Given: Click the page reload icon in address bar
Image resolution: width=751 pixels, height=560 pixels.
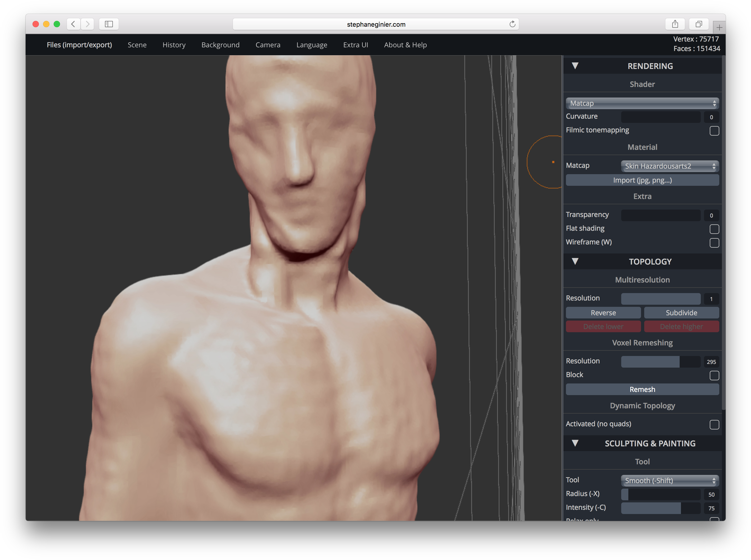Looking at the screenshot, I should point(512,24).
